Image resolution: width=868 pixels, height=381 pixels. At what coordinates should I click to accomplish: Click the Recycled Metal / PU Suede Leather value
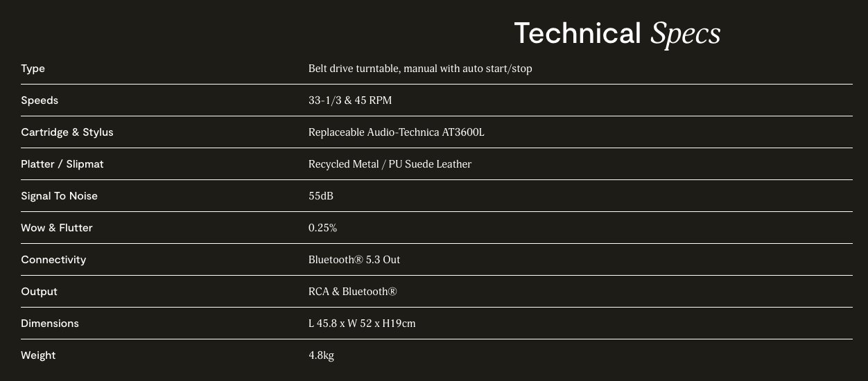point(390,164)
